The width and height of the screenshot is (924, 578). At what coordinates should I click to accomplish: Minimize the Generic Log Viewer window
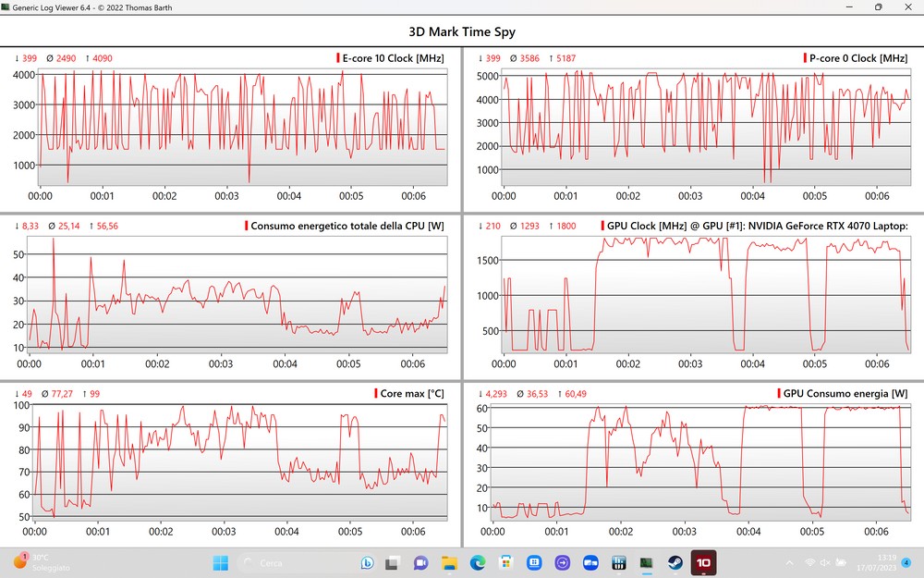coord(849,7)
